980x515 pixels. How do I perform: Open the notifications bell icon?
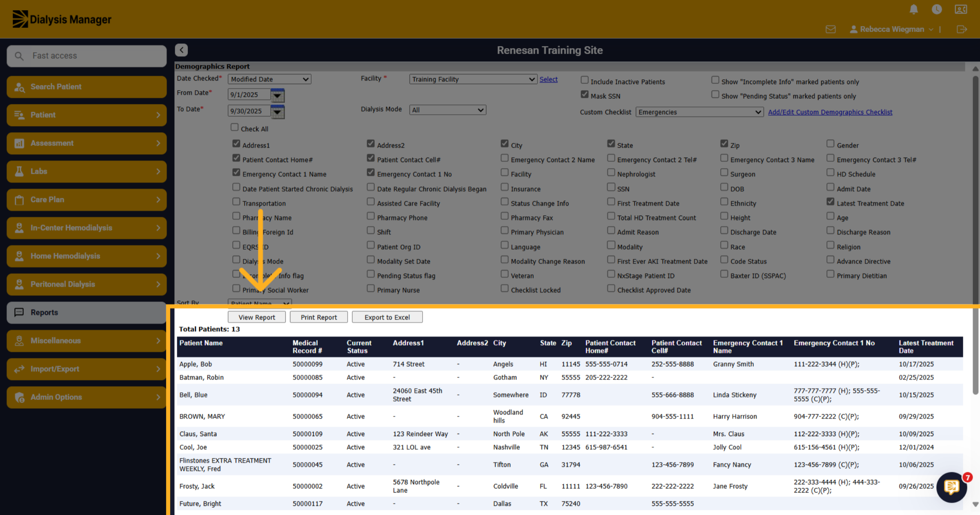[914, 9]
